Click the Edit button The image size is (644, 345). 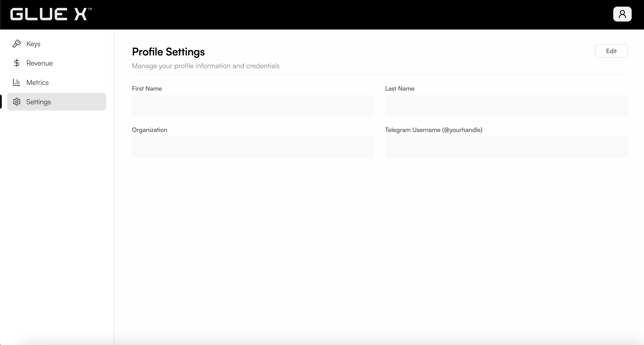(x=611, y=51)
